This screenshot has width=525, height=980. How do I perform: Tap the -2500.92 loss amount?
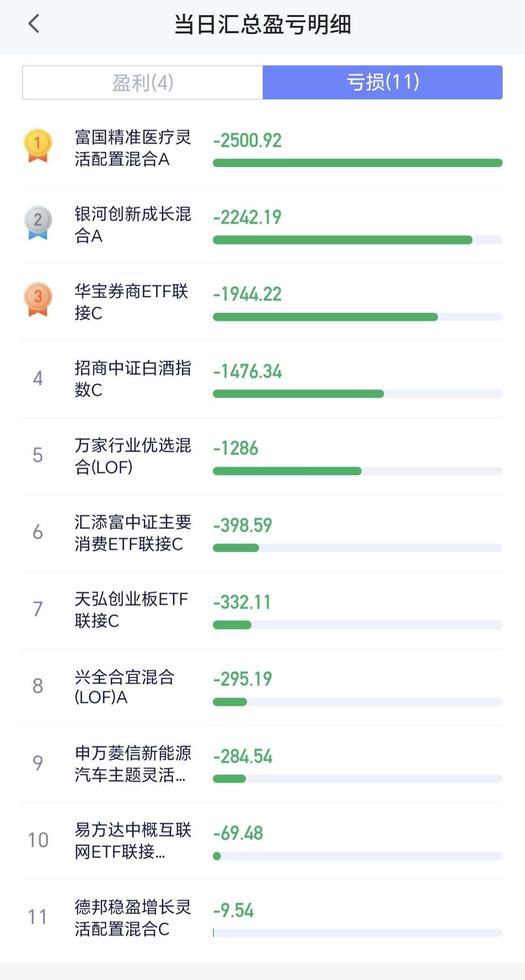coord(247,140)
